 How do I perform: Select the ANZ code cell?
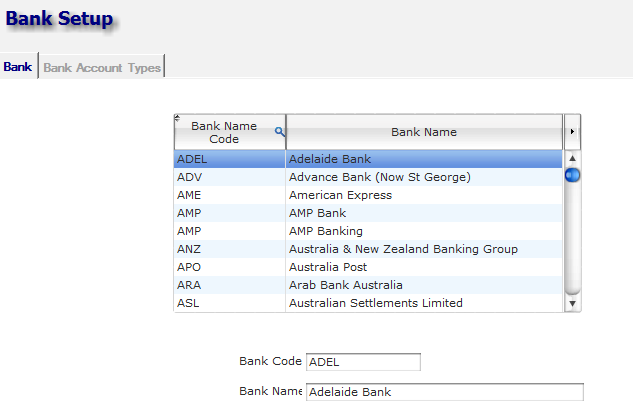click(x=230, y=249)
